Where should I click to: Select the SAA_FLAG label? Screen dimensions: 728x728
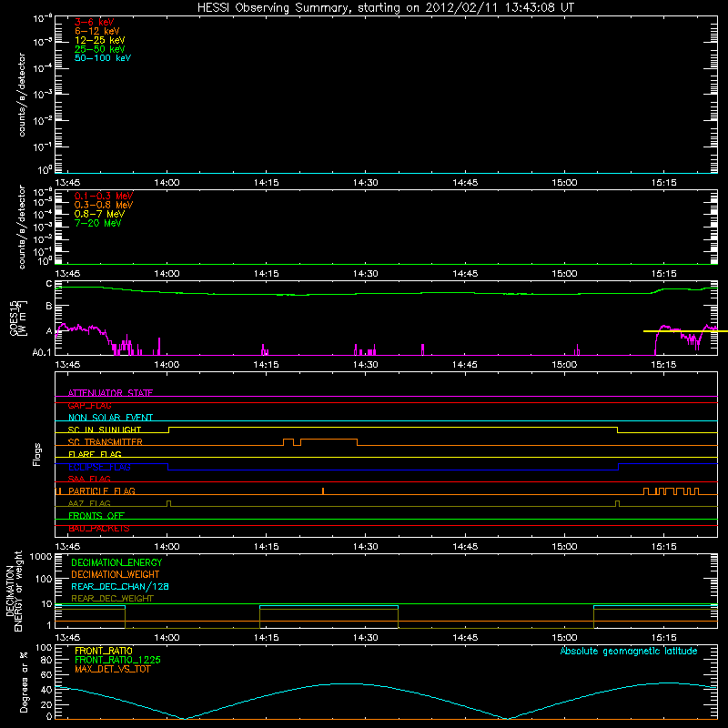[89, 479]
